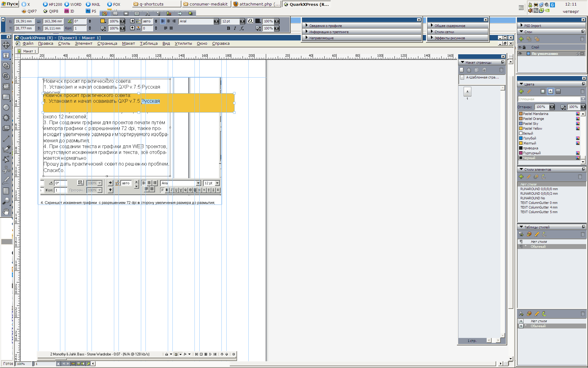Viewport: 588px width, 368px height.
Task: Select the Item (move) tool
Action: point(6,45)
